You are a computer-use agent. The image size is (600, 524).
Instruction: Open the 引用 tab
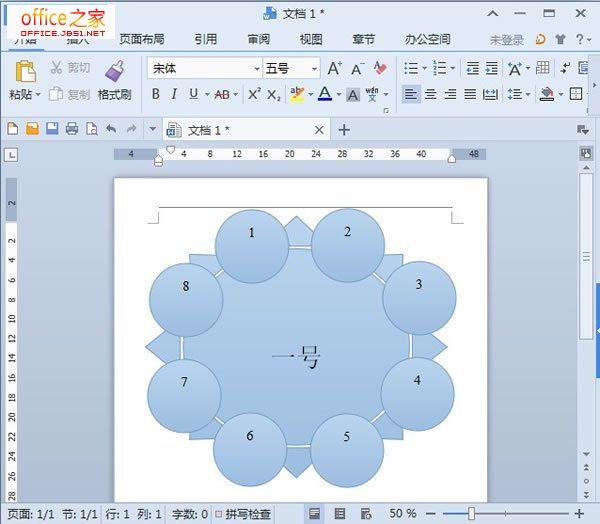205,39
